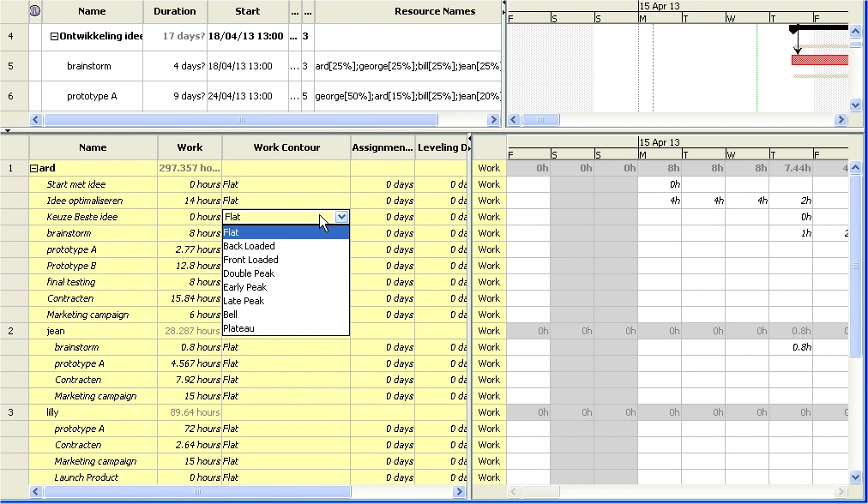Click the usage grid vertical scroll down arrow
The height and width of the screenshot is (504, 868).
tap(855, 477)
